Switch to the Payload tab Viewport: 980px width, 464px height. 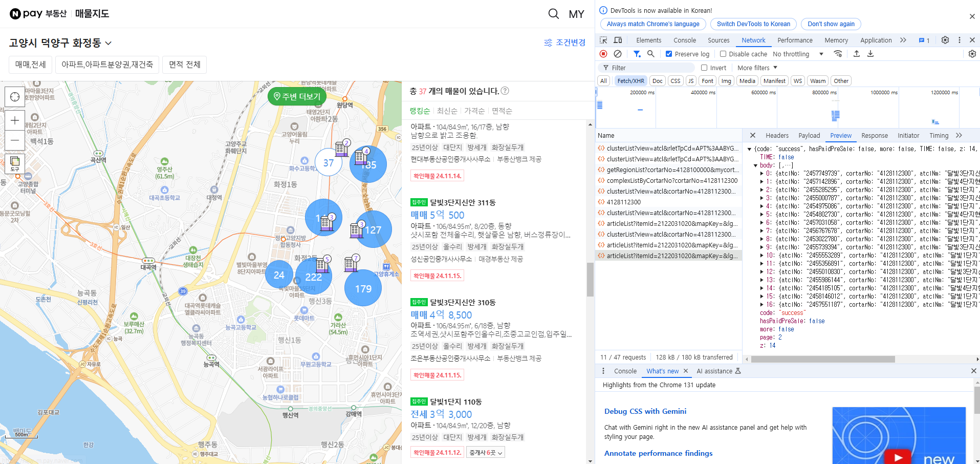click(x=809, y=135)
